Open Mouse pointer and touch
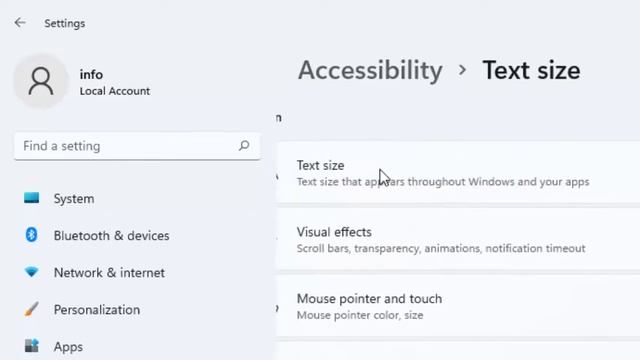The height and width of the screenshot is (360, 640). (458, 306)
